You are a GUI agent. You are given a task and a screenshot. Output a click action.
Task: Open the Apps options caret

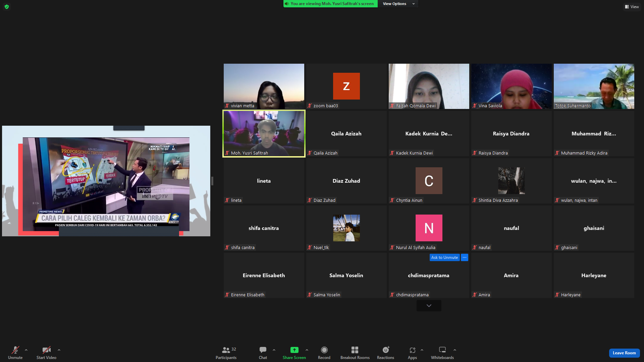pyautogui.click(x=422, y=350)
